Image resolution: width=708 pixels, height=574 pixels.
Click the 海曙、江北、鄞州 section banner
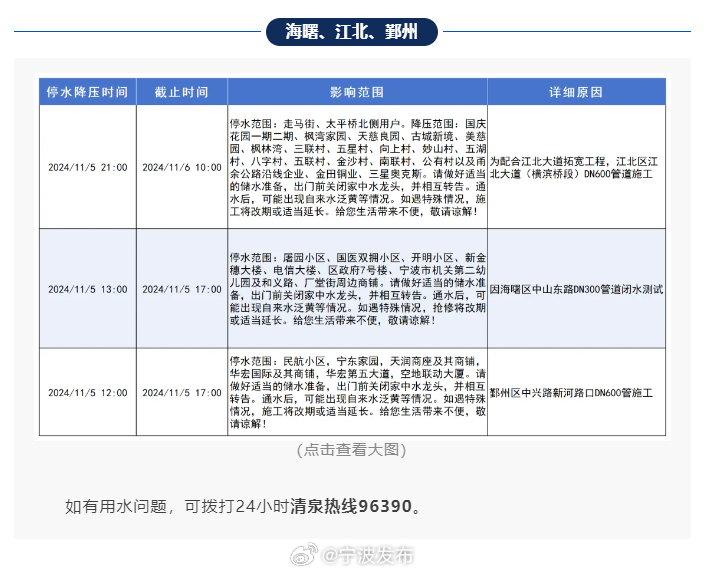coord(352,32)
